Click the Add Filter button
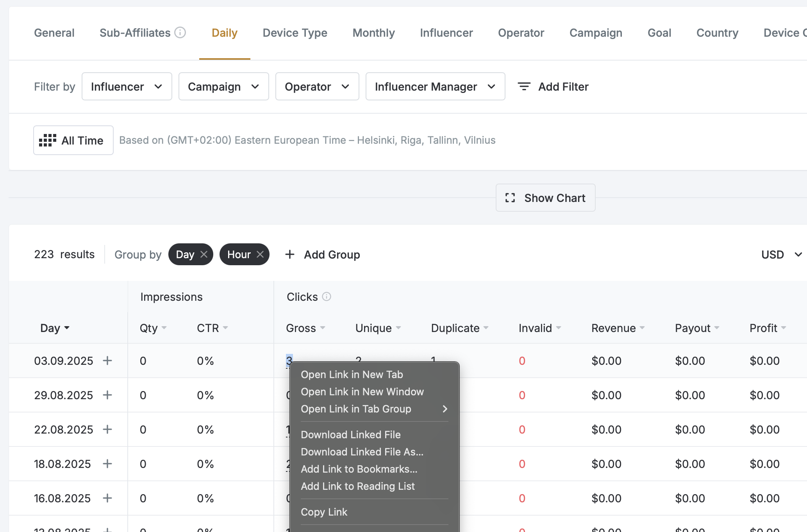807x532 pixels. pos(553,87)
